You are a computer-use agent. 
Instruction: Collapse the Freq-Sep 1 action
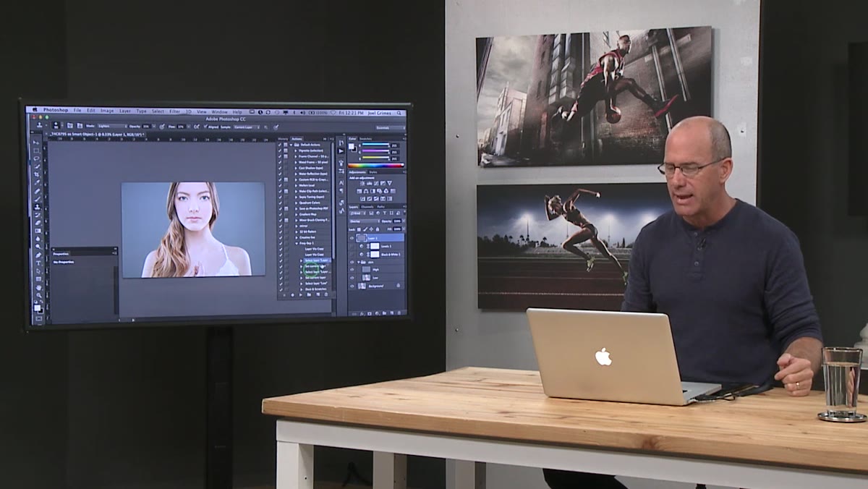click(x=297, y=243)
